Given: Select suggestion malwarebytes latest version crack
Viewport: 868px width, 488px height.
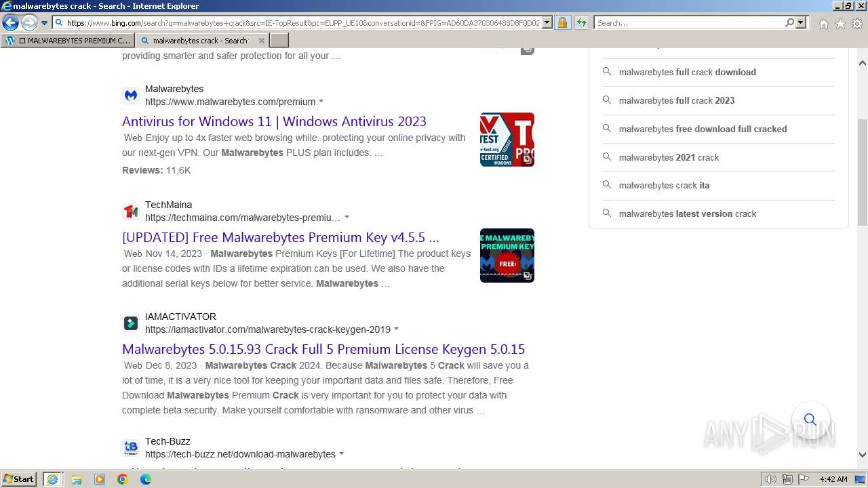Looking at the screenshot, I should 687,213.
